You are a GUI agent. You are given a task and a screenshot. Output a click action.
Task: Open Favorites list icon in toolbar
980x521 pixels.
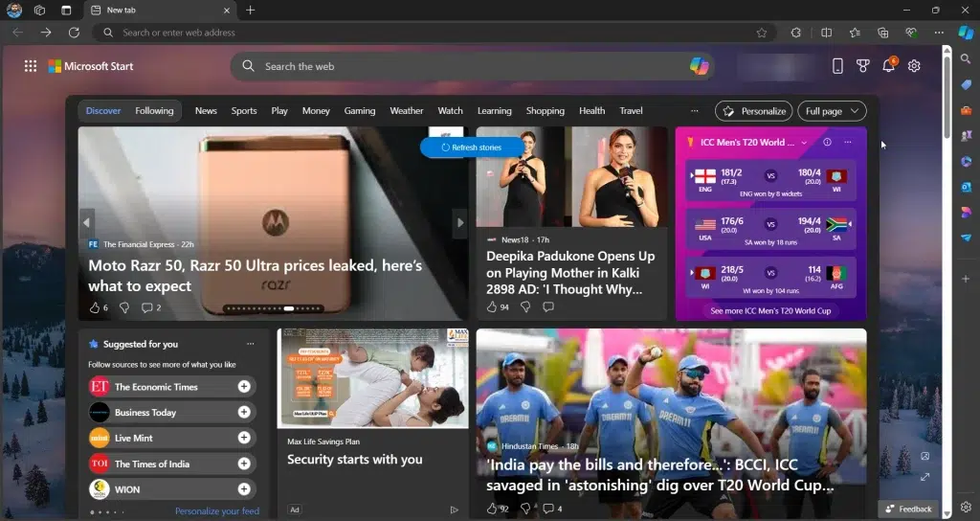[855, 33]
